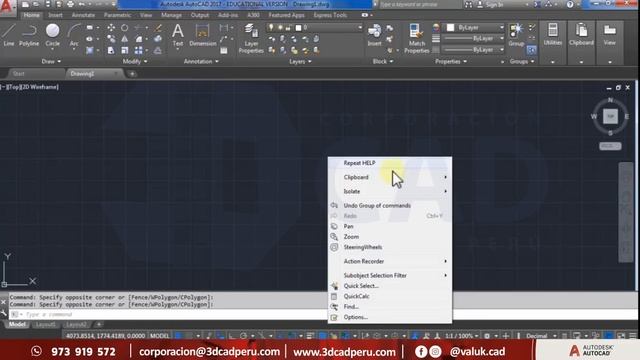Open Subobject Selection Filter submenu
640x360 pixels.
(390, 276)
